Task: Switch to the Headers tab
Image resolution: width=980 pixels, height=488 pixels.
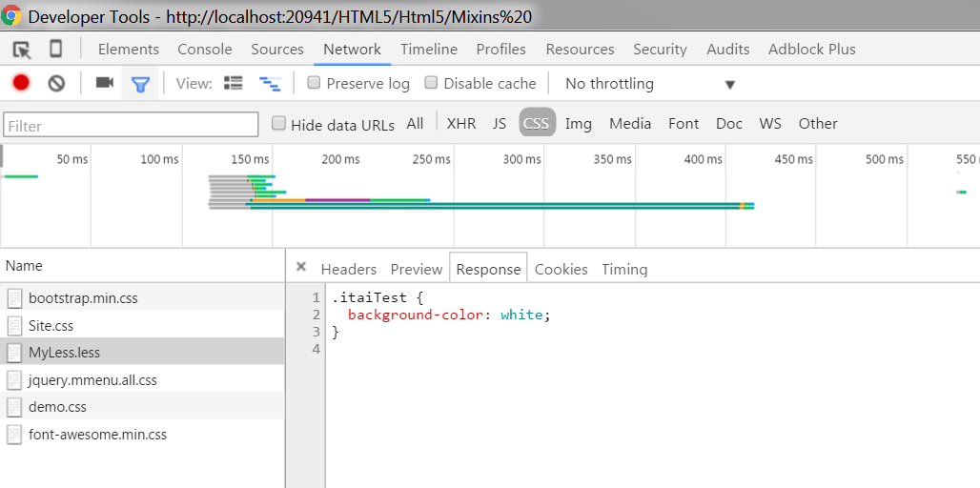Action: coord(348,269)
